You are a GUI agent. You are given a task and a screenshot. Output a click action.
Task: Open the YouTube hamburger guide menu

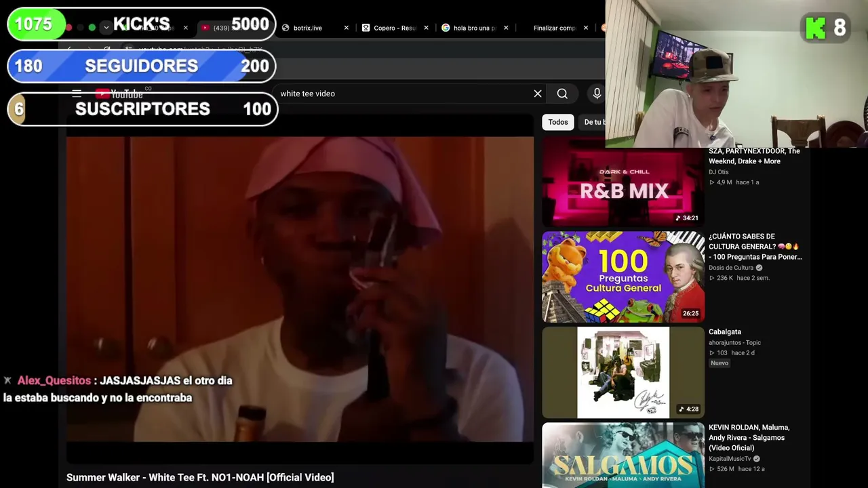pyautogui.click(x=77, y=94)
